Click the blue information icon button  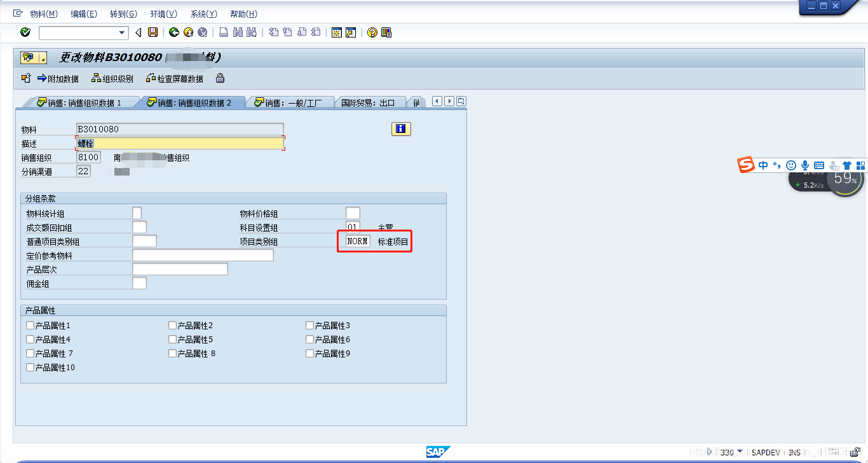(401, 129)
